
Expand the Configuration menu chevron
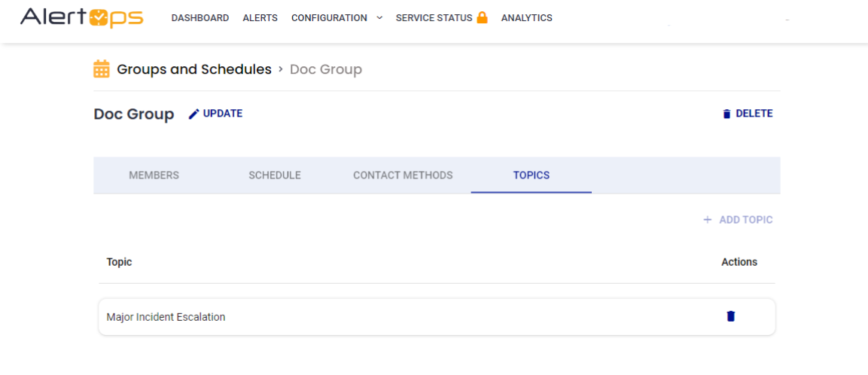[x=379, y=17]
